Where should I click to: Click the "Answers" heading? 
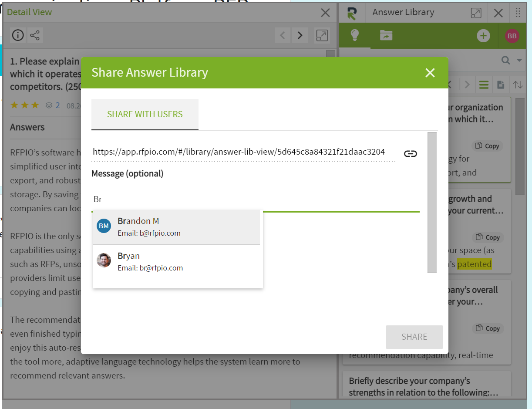coord(27,127)
